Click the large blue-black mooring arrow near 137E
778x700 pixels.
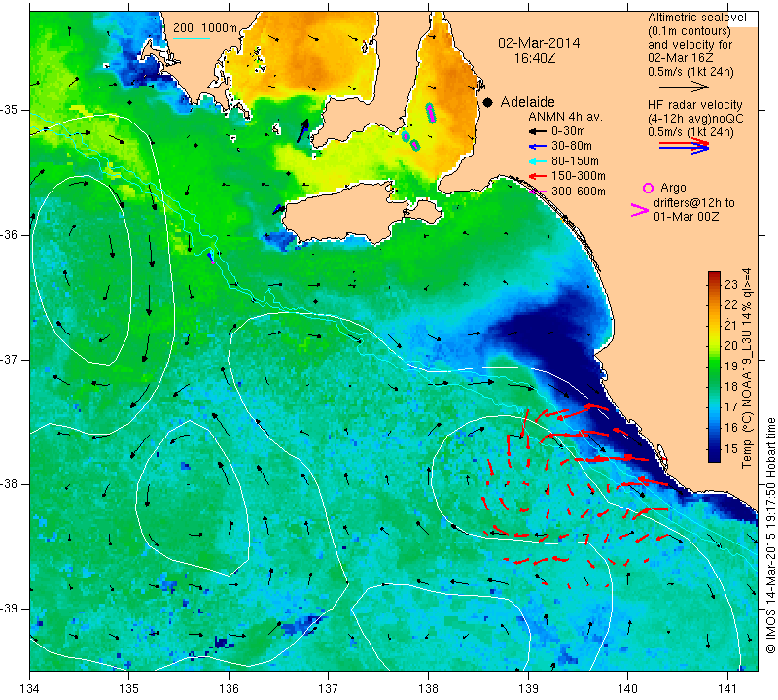302,130
